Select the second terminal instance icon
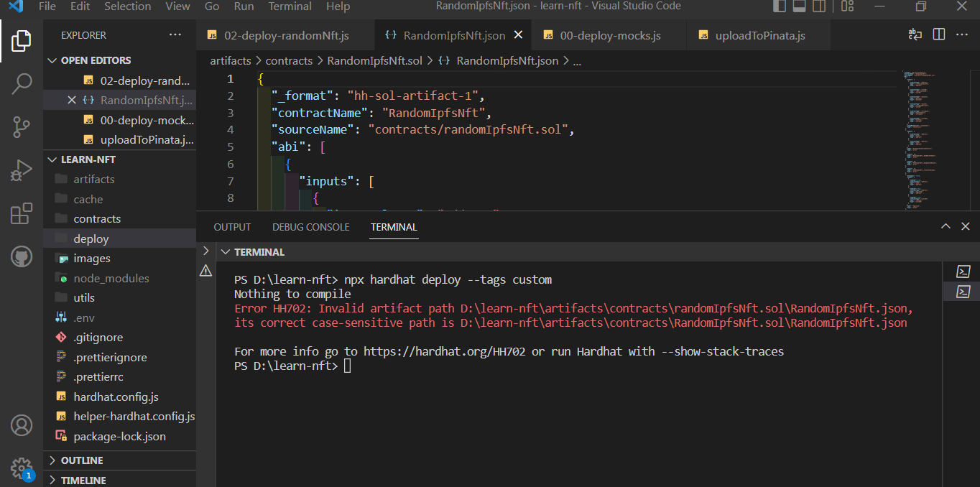Screen dimensions: 980x487 click(963, 291)
